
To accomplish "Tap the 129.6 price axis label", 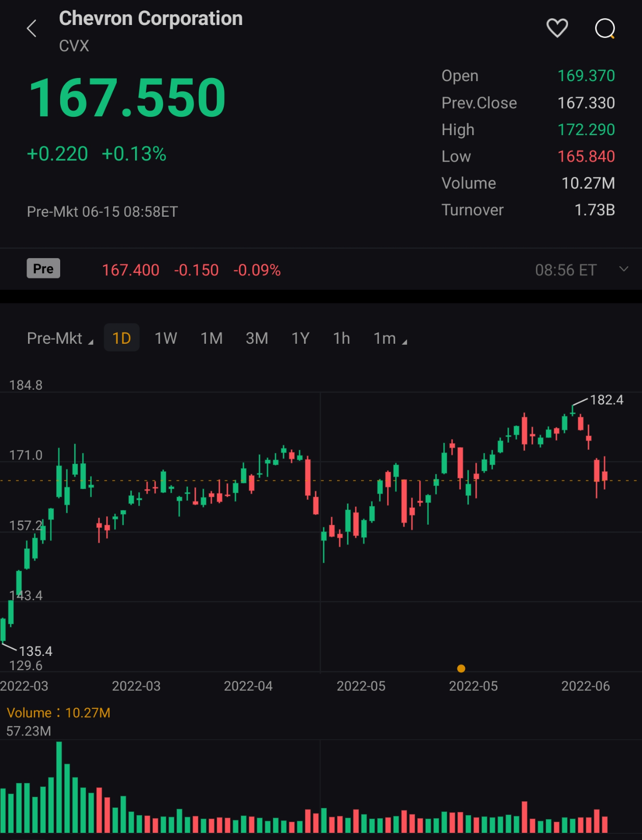I will click(x=26, y=665).
